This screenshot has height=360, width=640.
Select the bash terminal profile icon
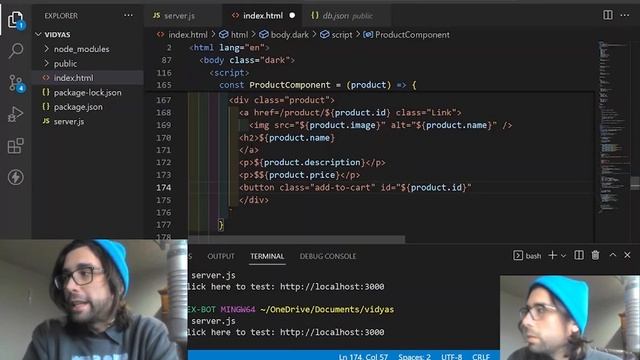tap(518, 256)
